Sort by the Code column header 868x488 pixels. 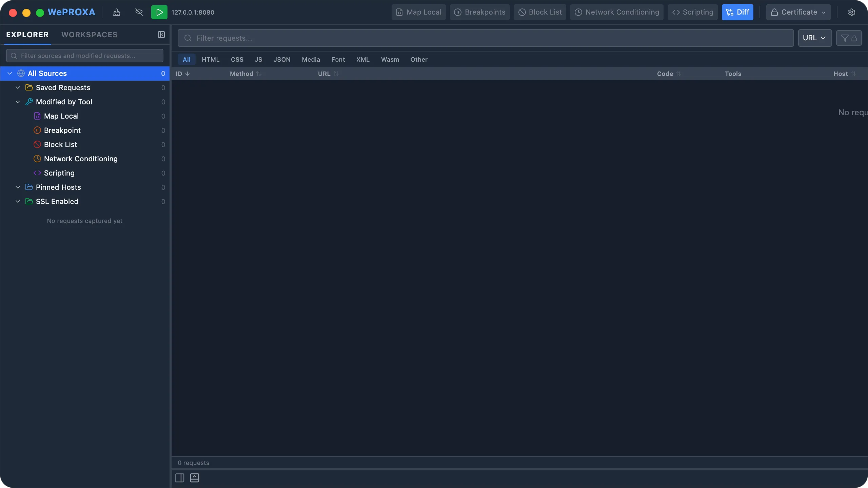click(x=669, y=74)
